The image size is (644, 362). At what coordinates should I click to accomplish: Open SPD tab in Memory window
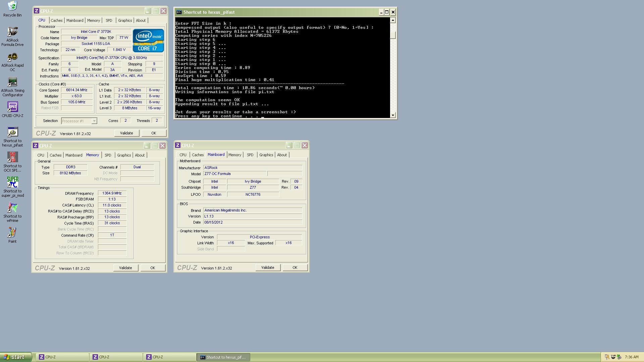(x=108, y=155)
